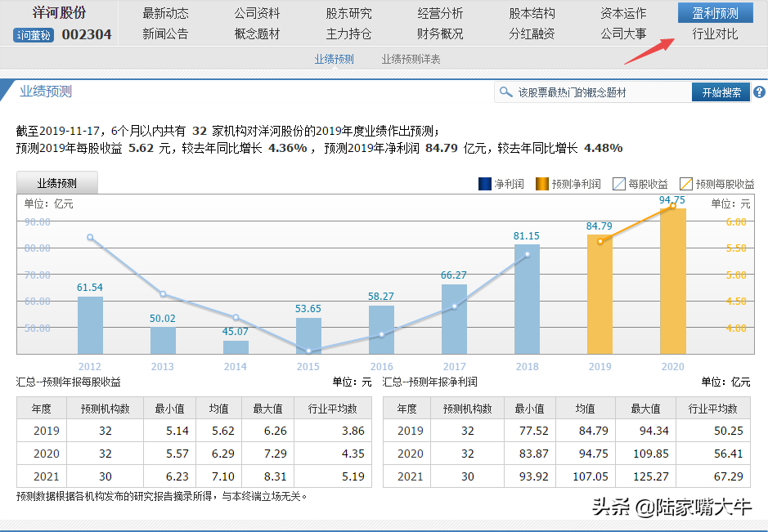768x532 pixels.
Task: Open 公司大事 menu item
Action: [623, 34]
